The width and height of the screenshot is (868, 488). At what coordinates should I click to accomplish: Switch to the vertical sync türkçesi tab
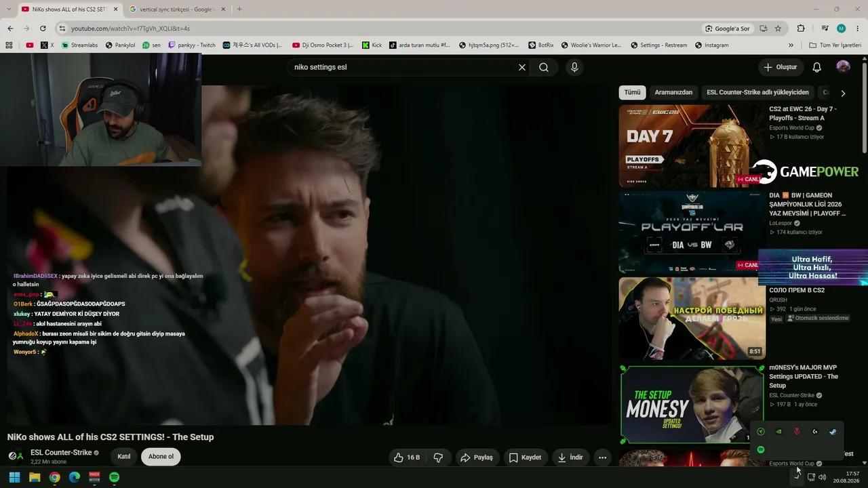[178, 9]
